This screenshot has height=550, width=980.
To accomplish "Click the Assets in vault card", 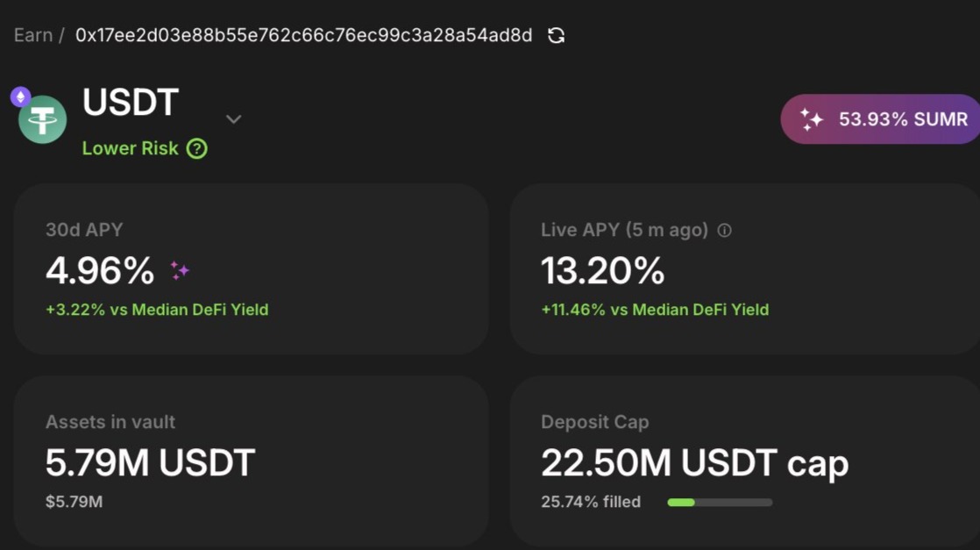I will [251, 461].
